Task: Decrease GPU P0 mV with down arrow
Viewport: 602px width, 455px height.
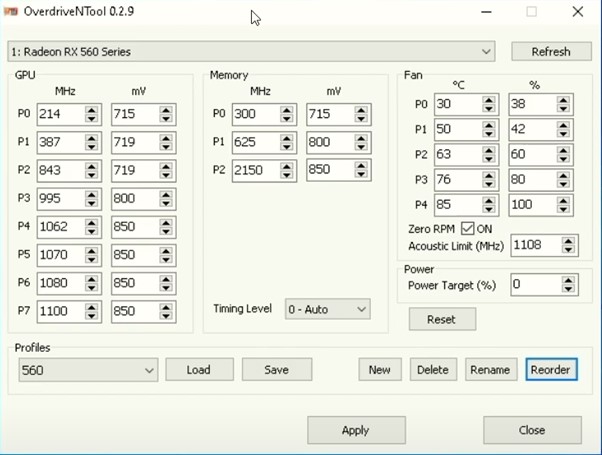Action: click(165, 120)
